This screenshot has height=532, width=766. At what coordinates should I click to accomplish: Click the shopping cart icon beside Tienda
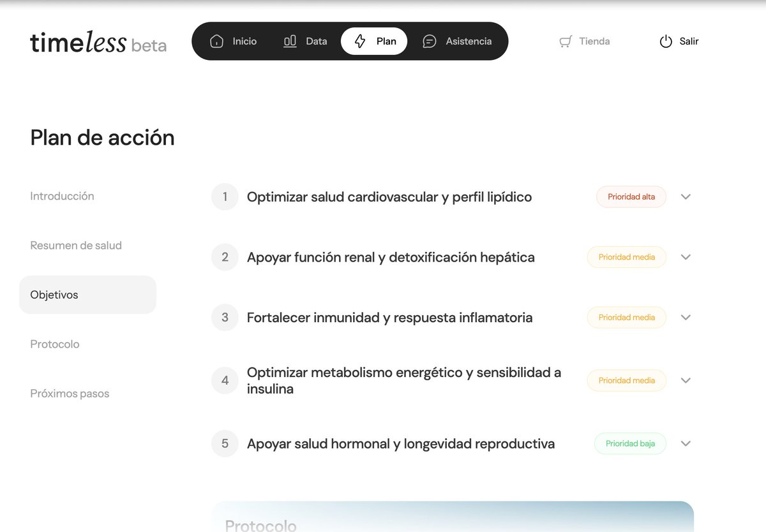click(566, 41)
